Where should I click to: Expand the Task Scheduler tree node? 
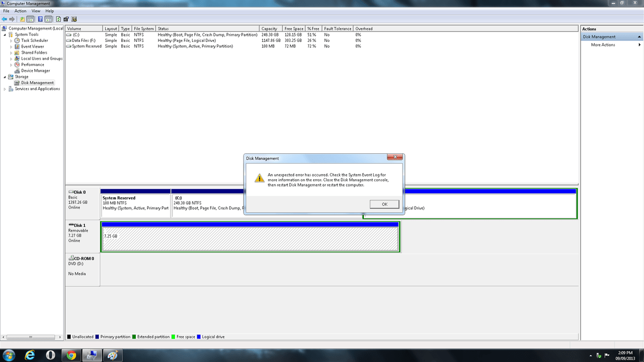point(11,40)
